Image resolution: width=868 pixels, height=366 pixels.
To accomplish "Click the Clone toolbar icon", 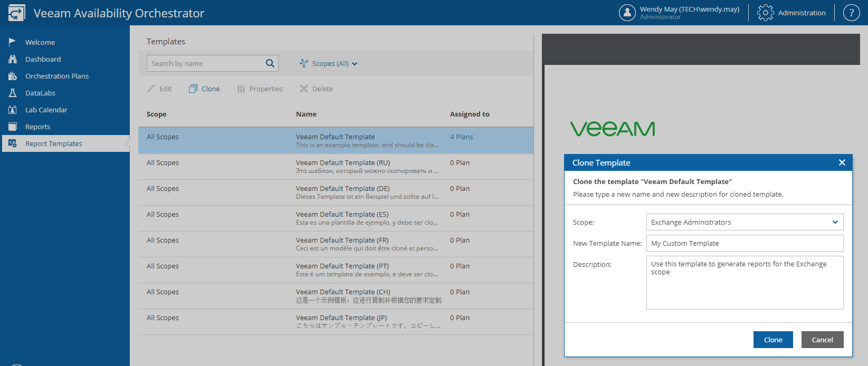I will click(x=193, y=89).
